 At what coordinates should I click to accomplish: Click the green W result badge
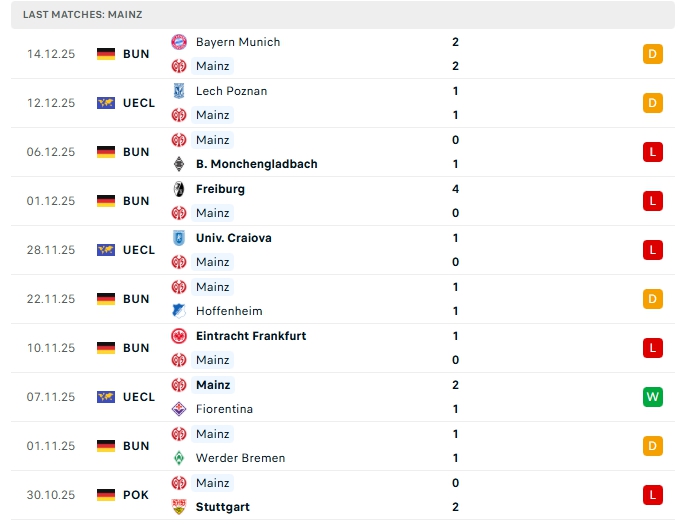click(653, 397)
